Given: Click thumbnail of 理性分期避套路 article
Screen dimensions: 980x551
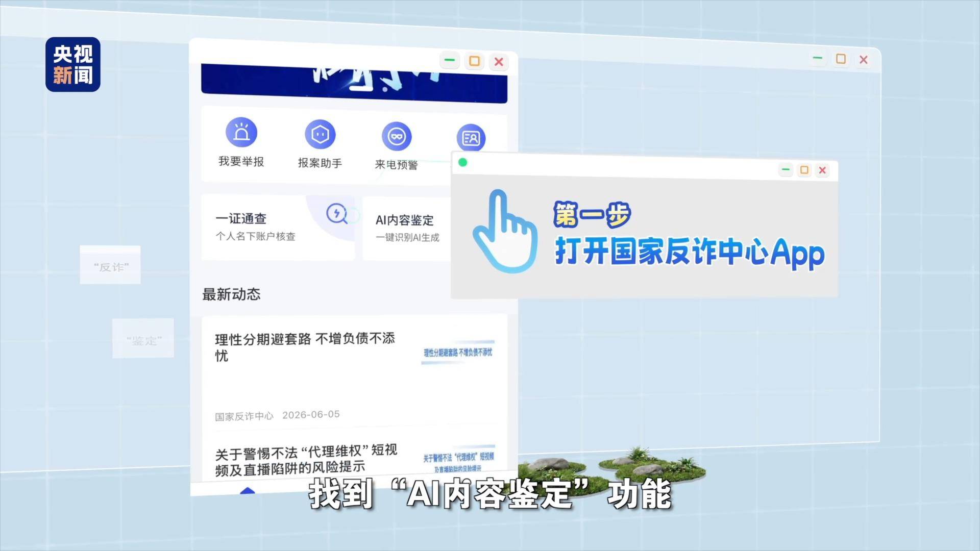Looking at the screenshot, I should 458,352.
